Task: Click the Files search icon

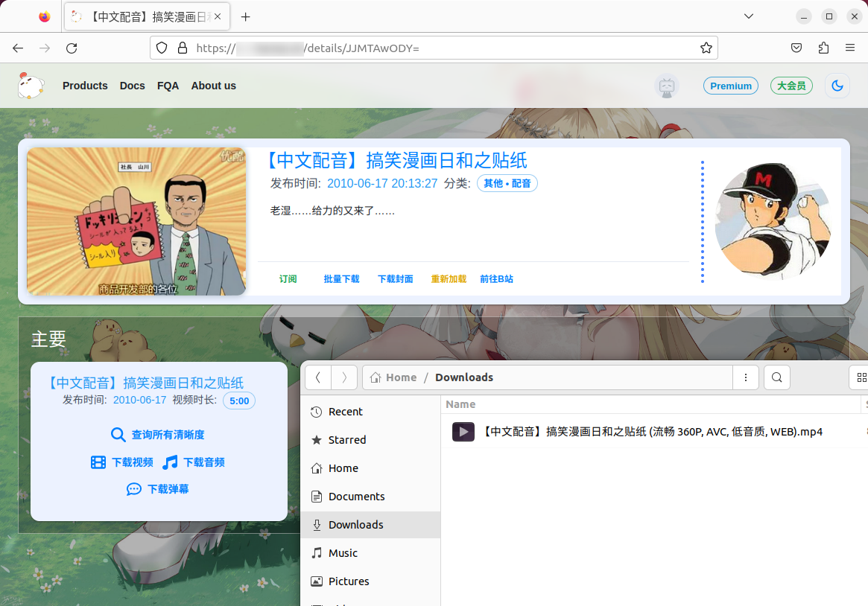Action: pos(776,377)
